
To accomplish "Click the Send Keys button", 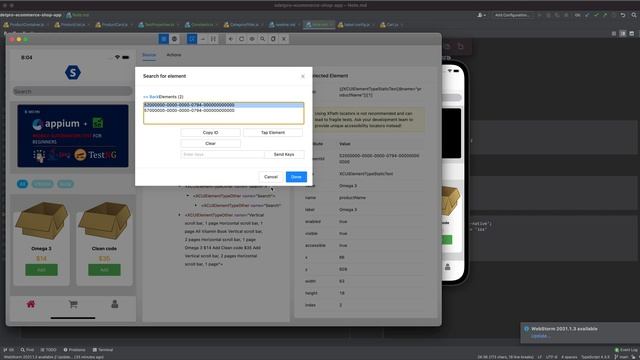I will point(284,154).
